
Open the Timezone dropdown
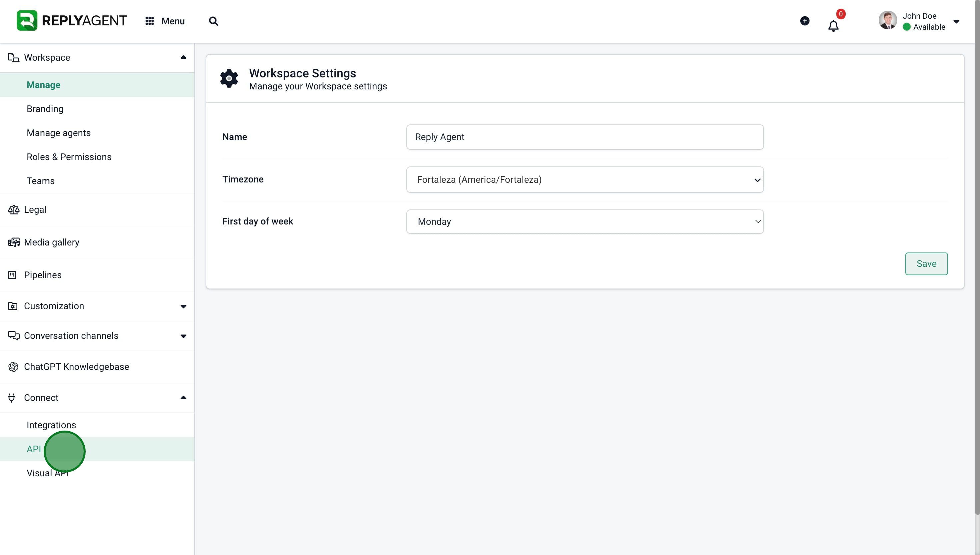pyautogui.click(x=585, y=179)
